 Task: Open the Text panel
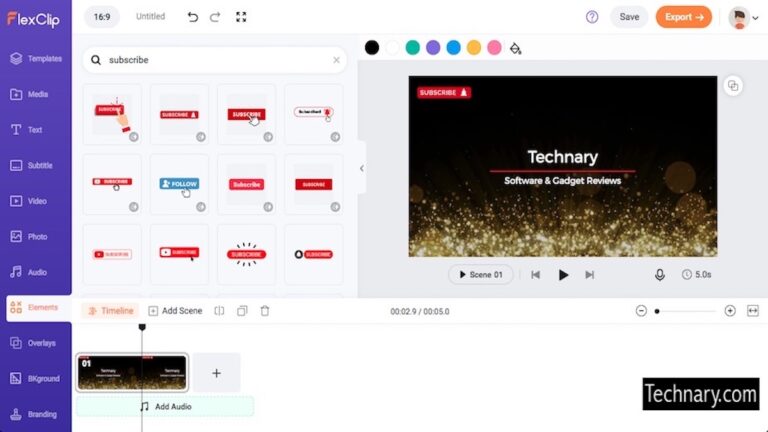pos(26,130)
